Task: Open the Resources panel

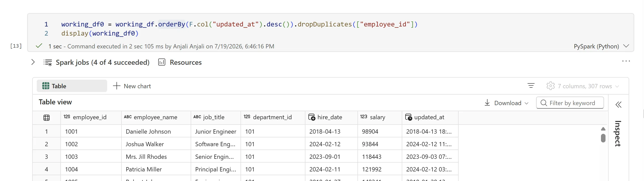Action: [x=186, y=63]
